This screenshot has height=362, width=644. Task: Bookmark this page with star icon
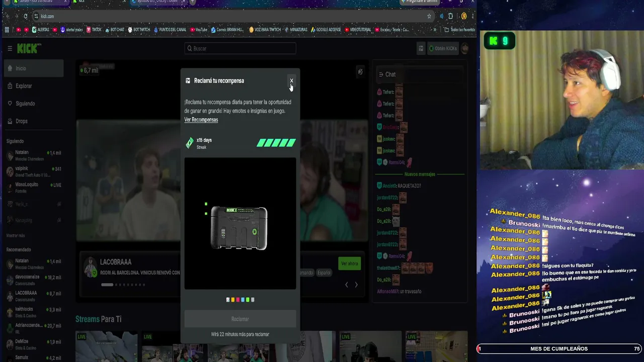(429, 16)
